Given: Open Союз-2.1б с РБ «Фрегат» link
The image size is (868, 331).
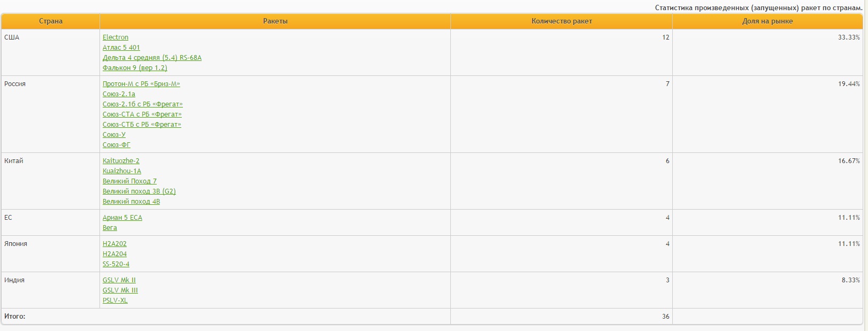Looking at the screenshot, I should (142, 104).
